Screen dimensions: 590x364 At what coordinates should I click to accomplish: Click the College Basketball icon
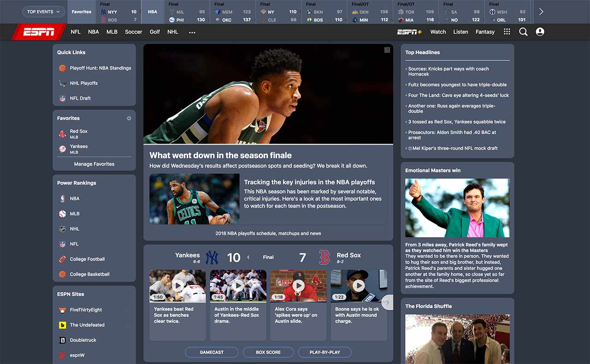(62, 275)
